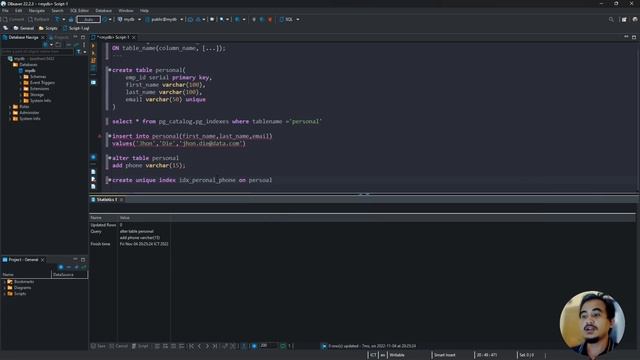Image resolution: width=640 pixels, height=360 pixels.
Task: Open the Window menu
Action: [x=126, y=11]
